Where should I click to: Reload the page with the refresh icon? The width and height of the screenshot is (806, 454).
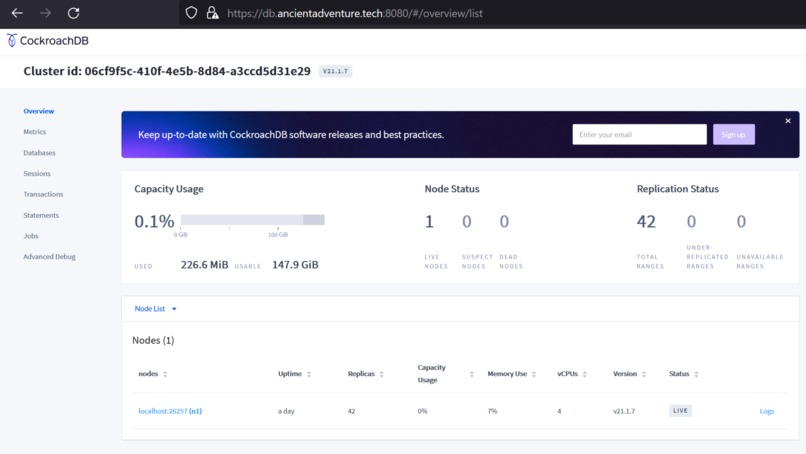pos(74,13)
